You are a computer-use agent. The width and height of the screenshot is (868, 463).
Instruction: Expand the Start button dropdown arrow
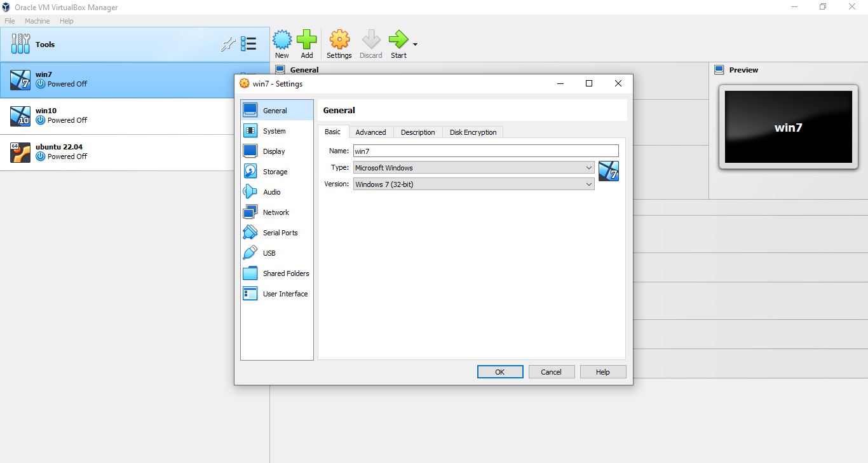point(415,45)
